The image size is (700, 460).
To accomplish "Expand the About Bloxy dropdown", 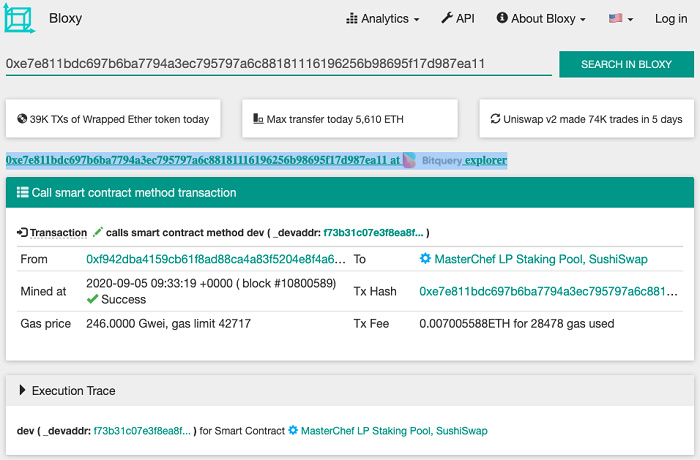I will (x=541, y=19).
